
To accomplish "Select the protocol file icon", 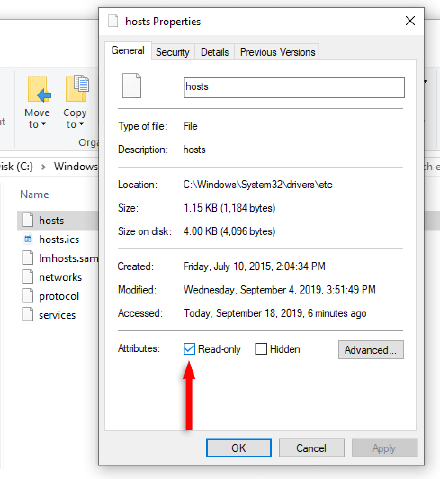I will (28, 296).
